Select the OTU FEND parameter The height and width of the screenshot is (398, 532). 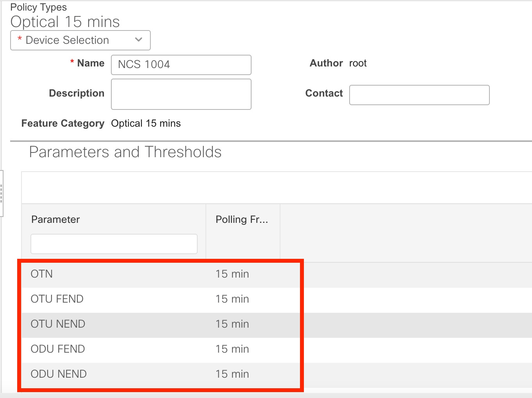[57, 299]
